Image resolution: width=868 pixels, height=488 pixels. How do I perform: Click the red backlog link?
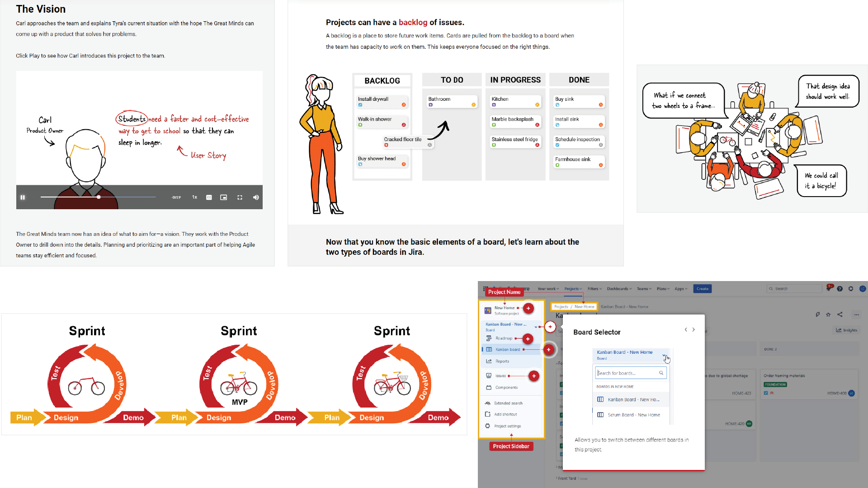pos(412,22)
